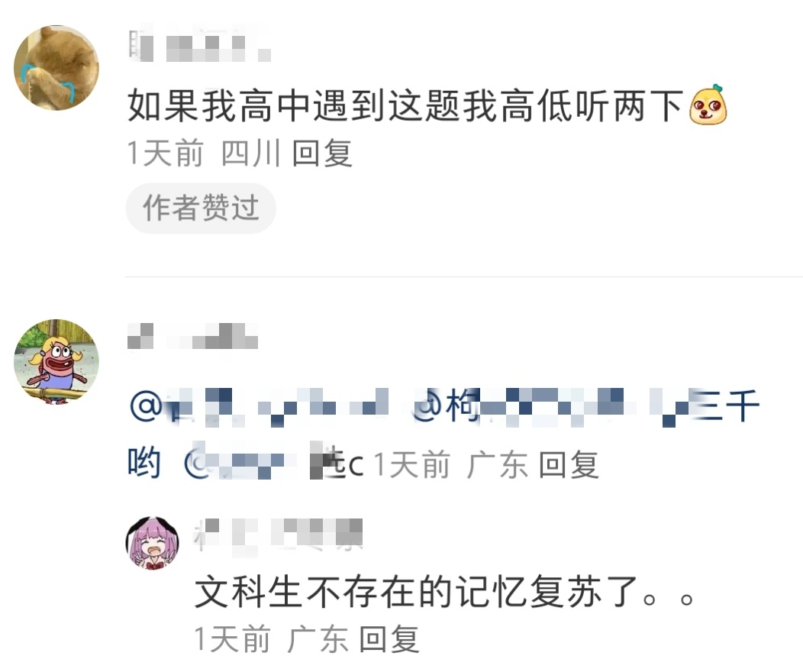Click the second comment's 1天前 广东 timestamp
This screenshot has width=803, height=672.
pos(450,464)
